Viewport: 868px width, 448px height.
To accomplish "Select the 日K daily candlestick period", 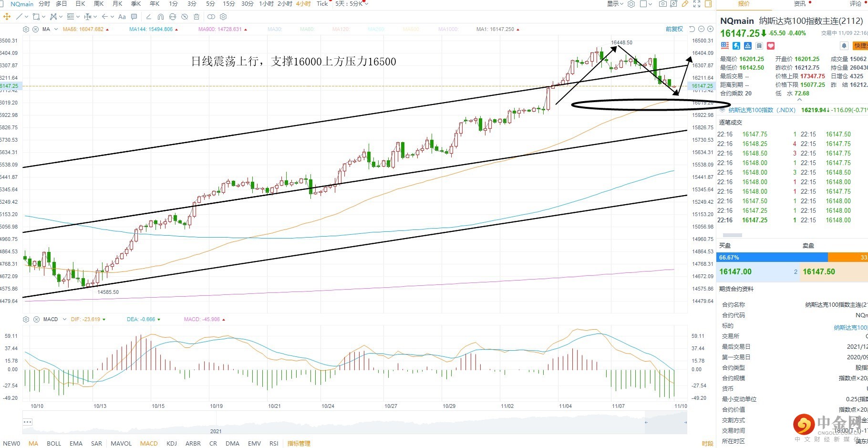I will [80, 4].
